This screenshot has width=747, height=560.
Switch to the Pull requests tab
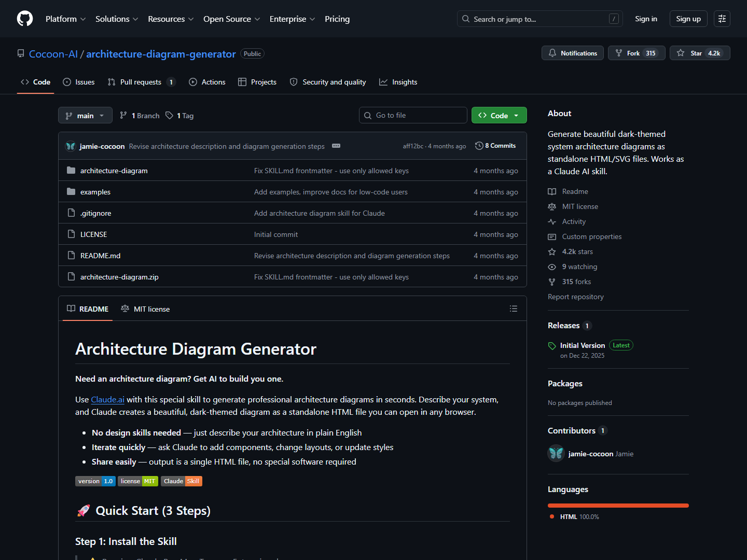[142, 82]
